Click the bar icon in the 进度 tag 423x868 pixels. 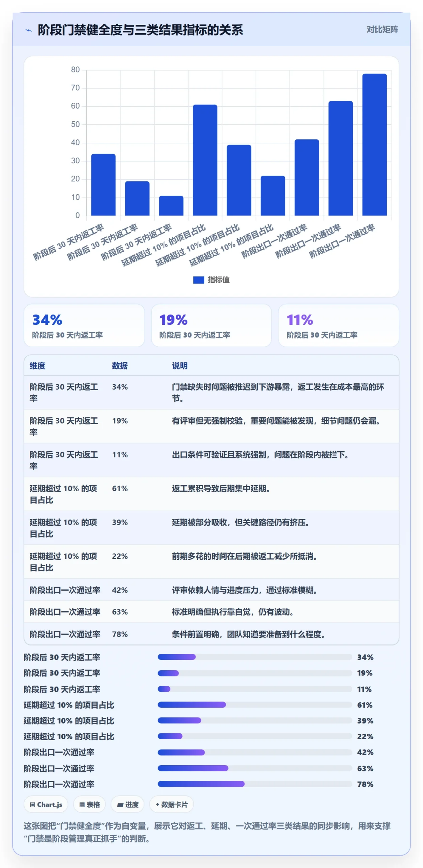coord(120,805)
